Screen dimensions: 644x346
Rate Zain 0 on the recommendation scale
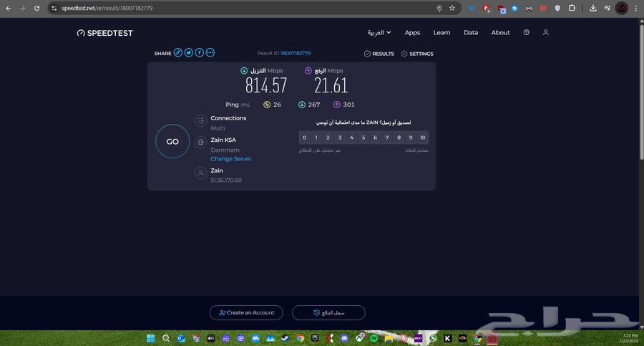coord(304,138)
